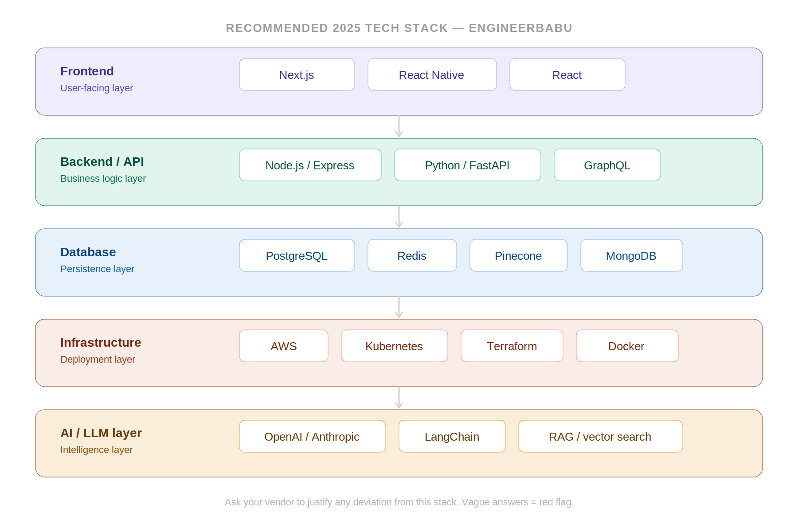The image size is (798, 532).
Task: Click the Persistence layer subtitle
Action: (x=97, y=269)
